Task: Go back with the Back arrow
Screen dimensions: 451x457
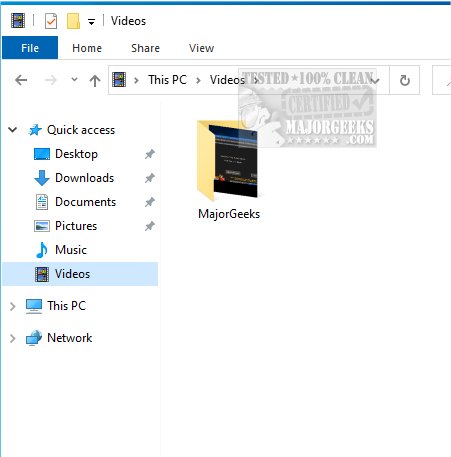Action: pos(21,80)
